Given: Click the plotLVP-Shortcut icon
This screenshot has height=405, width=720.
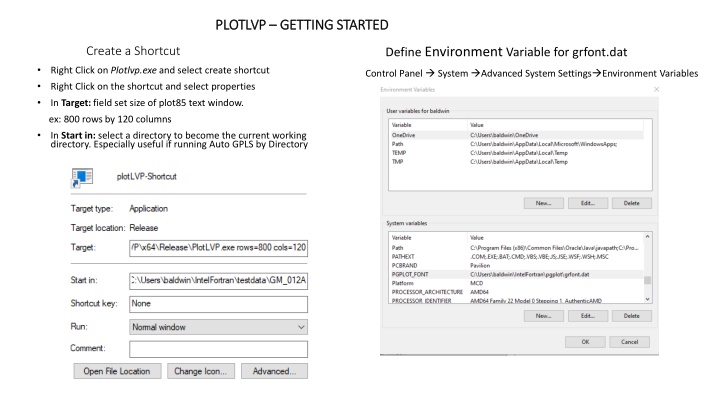Looking at the screenshot, I should pyautogui.click(x=82, y=178).
